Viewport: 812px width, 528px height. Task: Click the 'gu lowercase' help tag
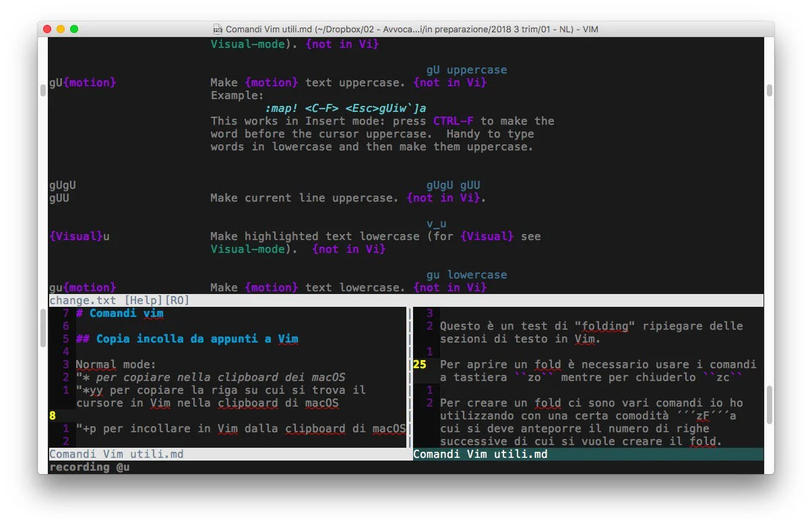[466, 275]
